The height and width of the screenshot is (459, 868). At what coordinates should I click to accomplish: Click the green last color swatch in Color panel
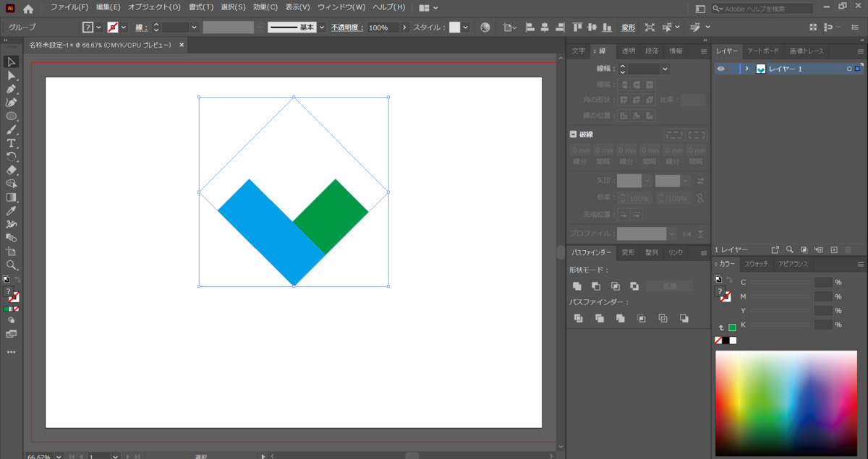point(732,327)
